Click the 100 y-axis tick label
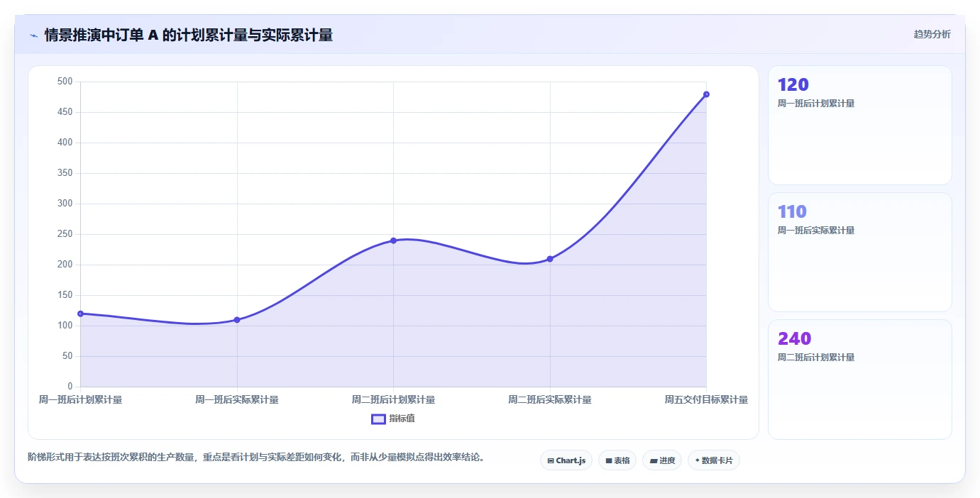The image size is (980, 498). point(65,326)
